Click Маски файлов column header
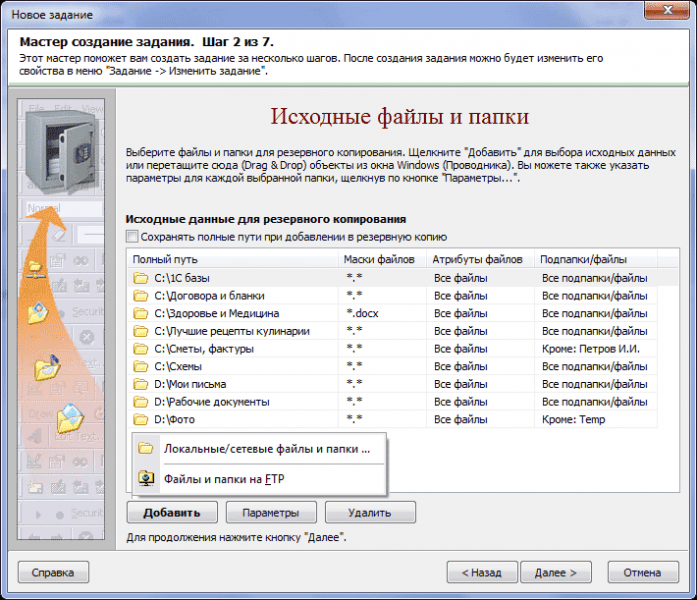Viewport: 697px width, 600px height. coord(383,259)
